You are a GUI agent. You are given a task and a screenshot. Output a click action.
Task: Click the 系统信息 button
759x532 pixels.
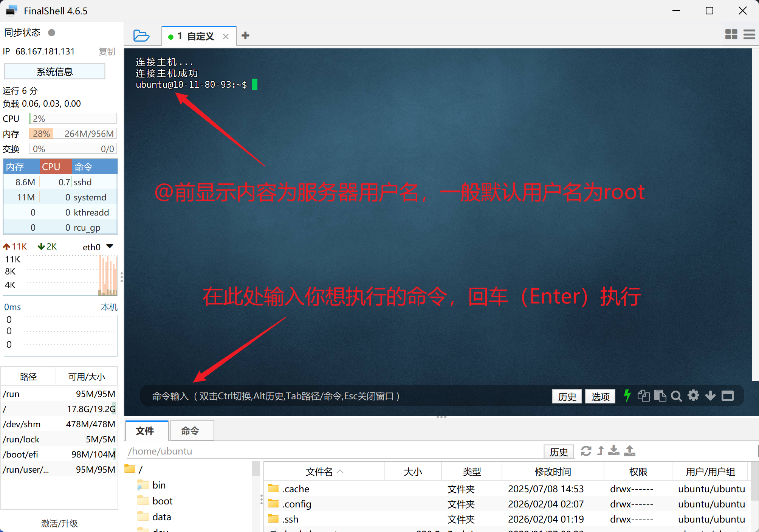(54, 71)
